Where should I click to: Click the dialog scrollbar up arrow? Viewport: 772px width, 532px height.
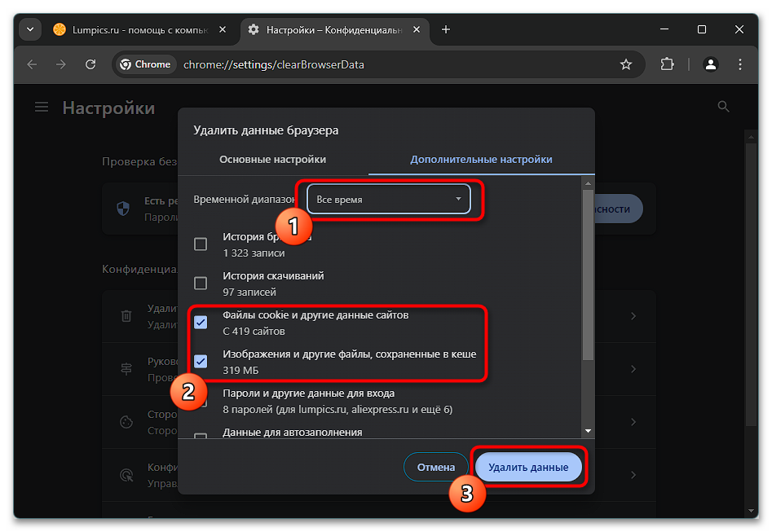[588, 182]
